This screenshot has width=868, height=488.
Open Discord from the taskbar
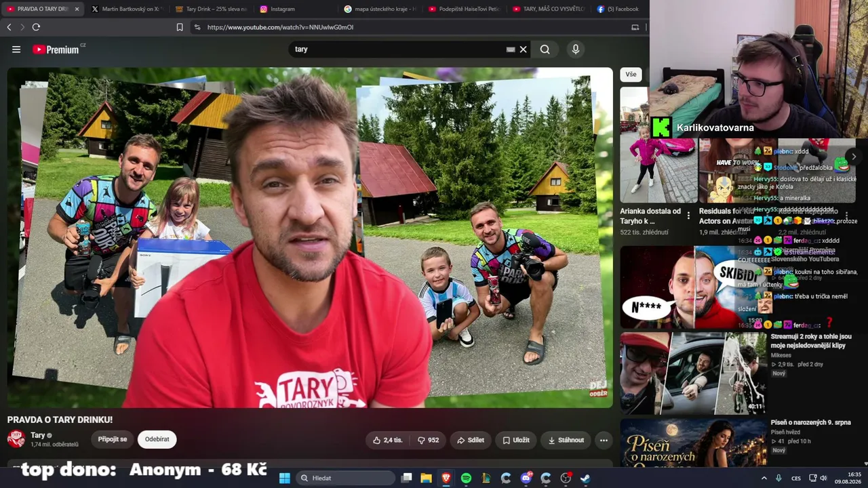526,478
